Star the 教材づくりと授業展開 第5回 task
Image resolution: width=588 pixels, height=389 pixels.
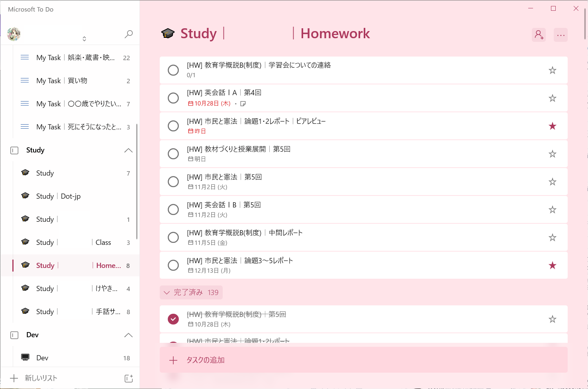(552, 154)
